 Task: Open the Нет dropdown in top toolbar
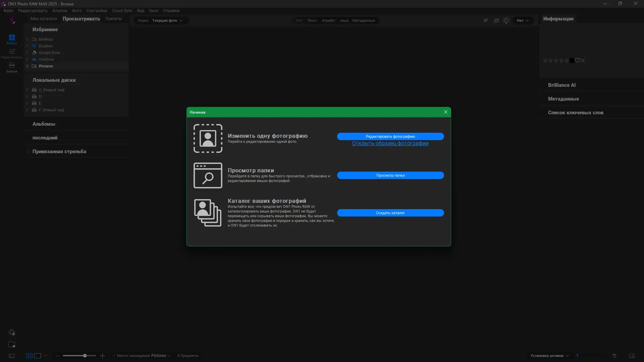pos(522,20)
